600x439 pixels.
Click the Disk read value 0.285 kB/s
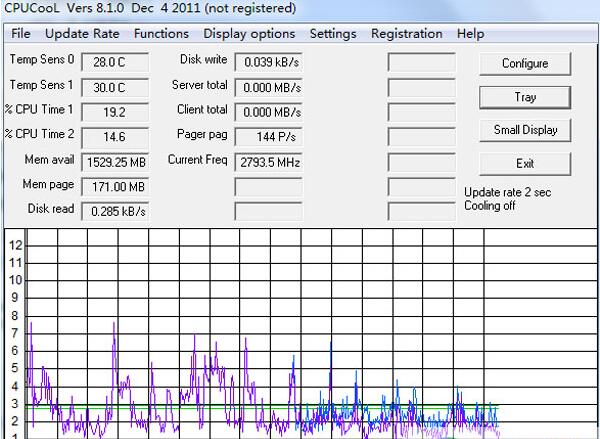coord(115,212)
